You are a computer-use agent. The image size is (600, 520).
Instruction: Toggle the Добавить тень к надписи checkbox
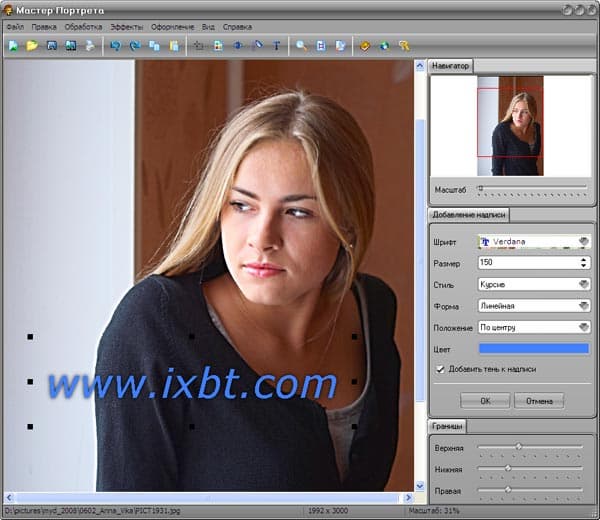[x=440, y=369]
